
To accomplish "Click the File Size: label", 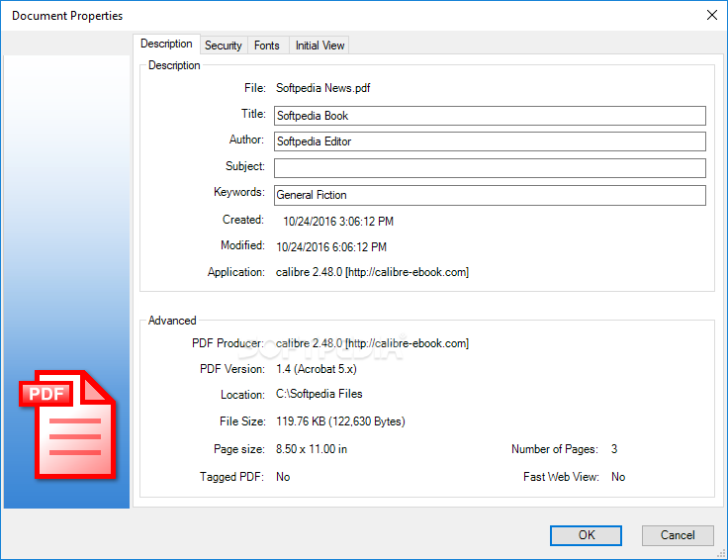I will [242, 421].
